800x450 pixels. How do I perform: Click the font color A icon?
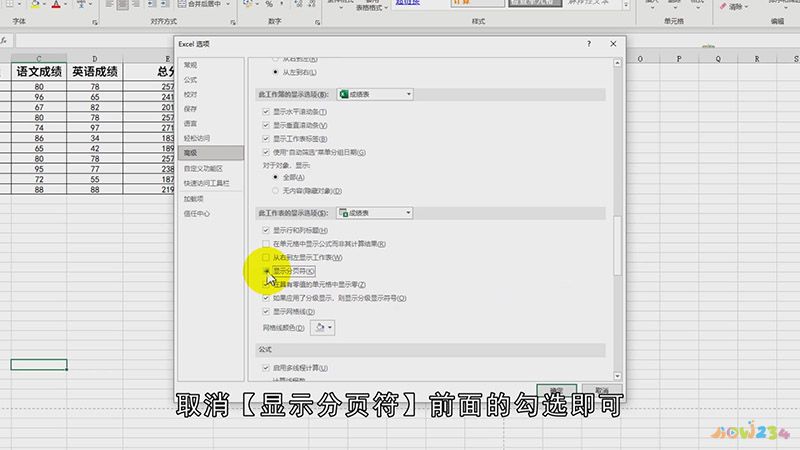pyautogui.click(x=56, y=4)
